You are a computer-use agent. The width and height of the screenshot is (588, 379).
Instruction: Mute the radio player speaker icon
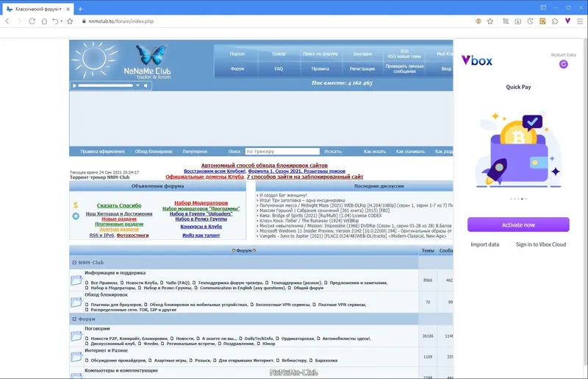pos(146,85)
